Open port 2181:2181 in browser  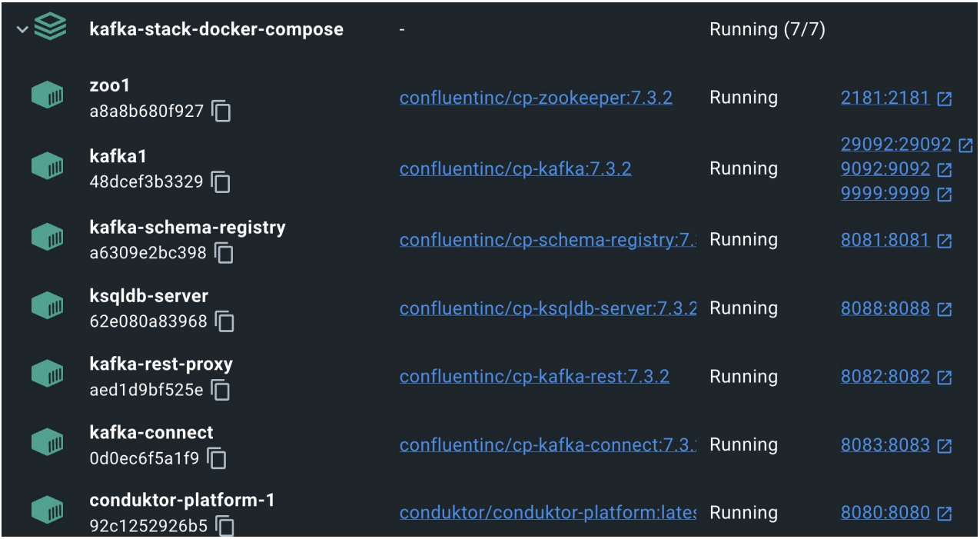pos(885,98)
